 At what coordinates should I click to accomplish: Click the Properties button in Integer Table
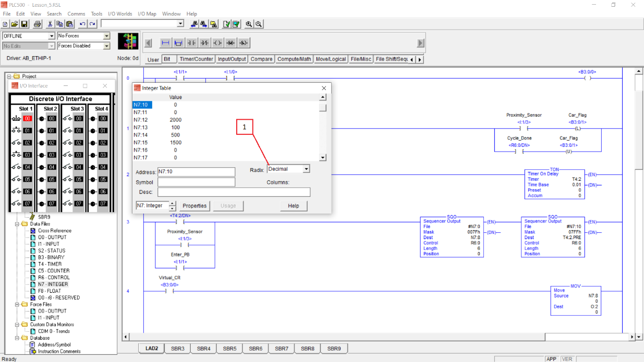195,206
